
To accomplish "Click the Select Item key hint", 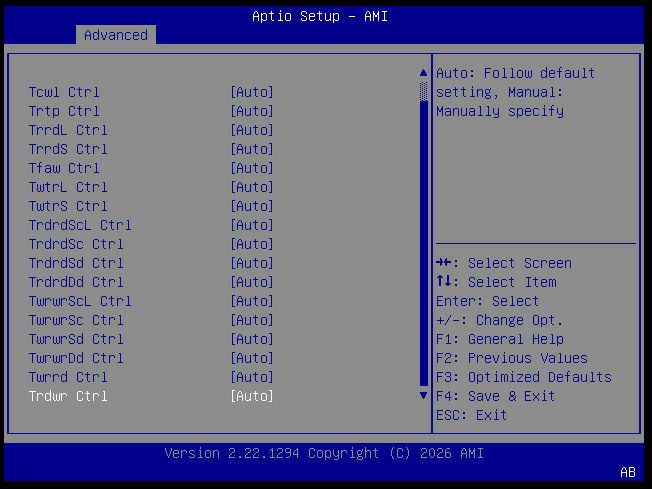I will click(496, 282).
